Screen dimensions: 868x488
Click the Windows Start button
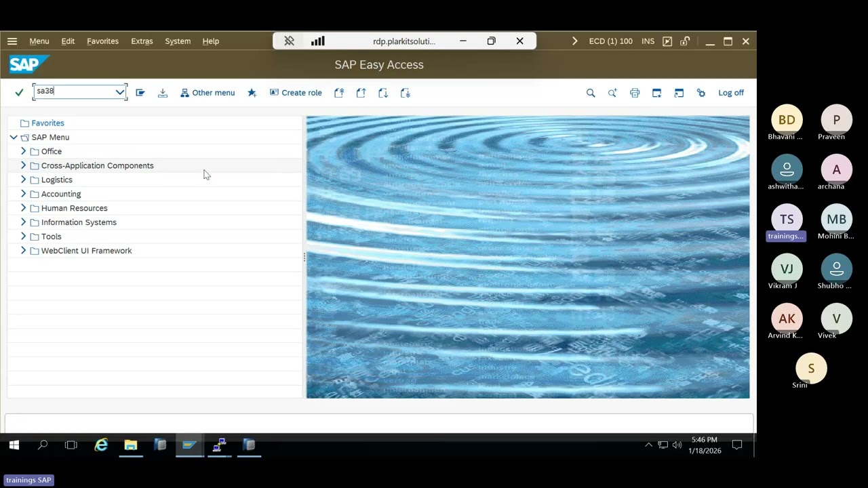14,445
